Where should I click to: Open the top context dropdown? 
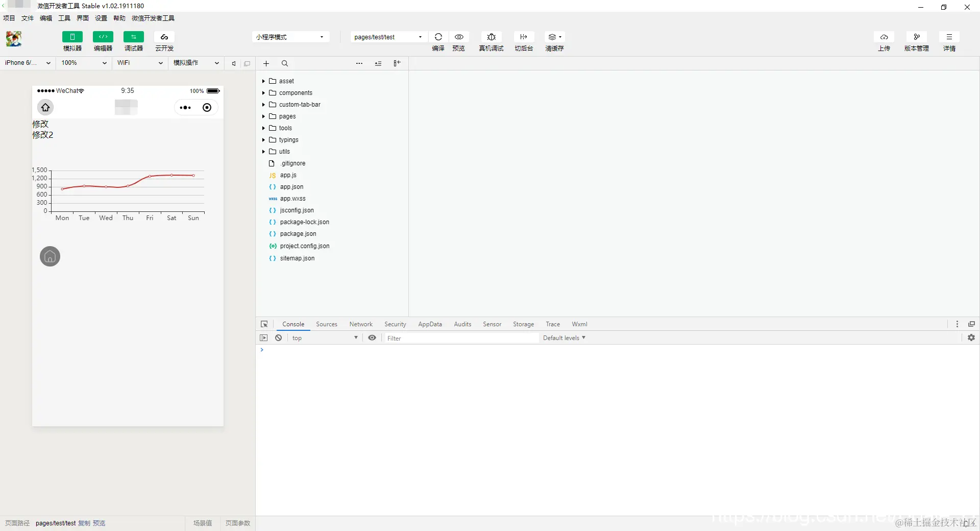coord(325,338)
